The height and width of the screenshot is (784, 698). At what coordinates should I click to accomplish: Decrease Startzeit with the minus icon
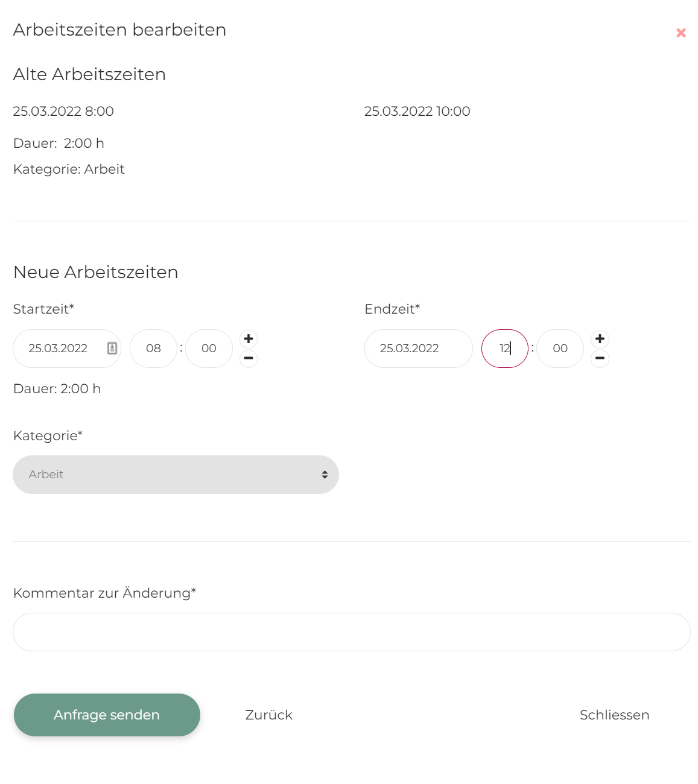tap(249, 359)
